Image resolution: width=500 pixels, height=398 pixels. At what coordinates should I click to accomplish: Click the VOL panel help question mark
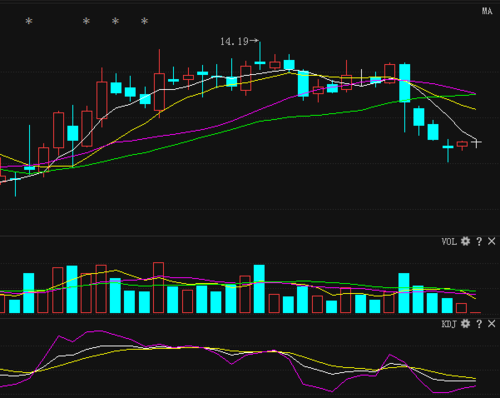pyautogui.click(x=479, y=241)
